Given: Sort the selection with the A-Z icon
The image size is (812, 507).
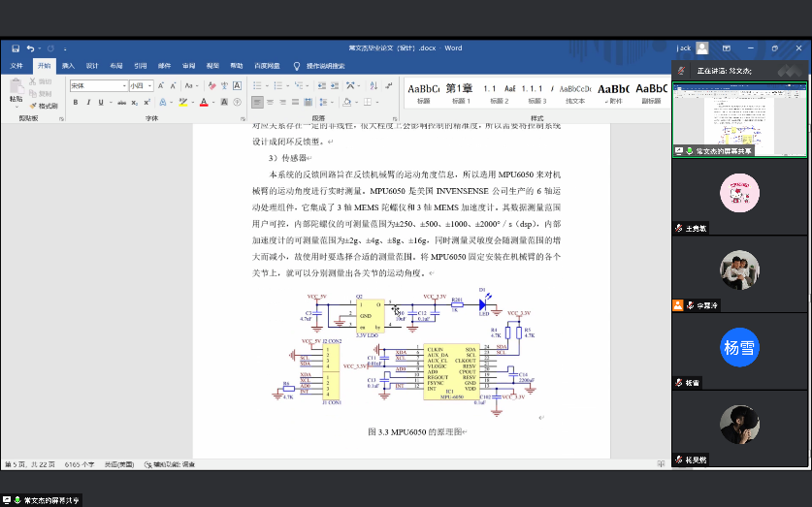Looking at the screenshot, I should click(374, 85).
